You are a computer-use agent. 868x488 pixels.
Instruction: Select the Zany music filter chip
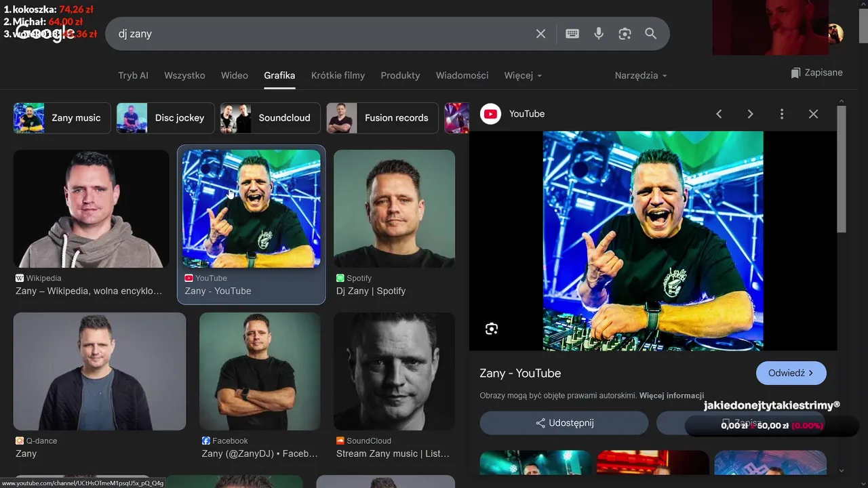click(x=62, y=118)
